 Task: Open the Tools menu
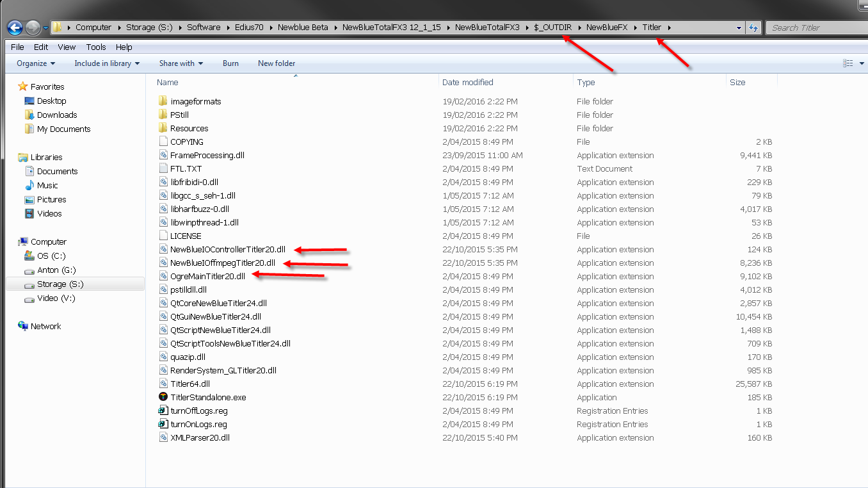(96, 47)
